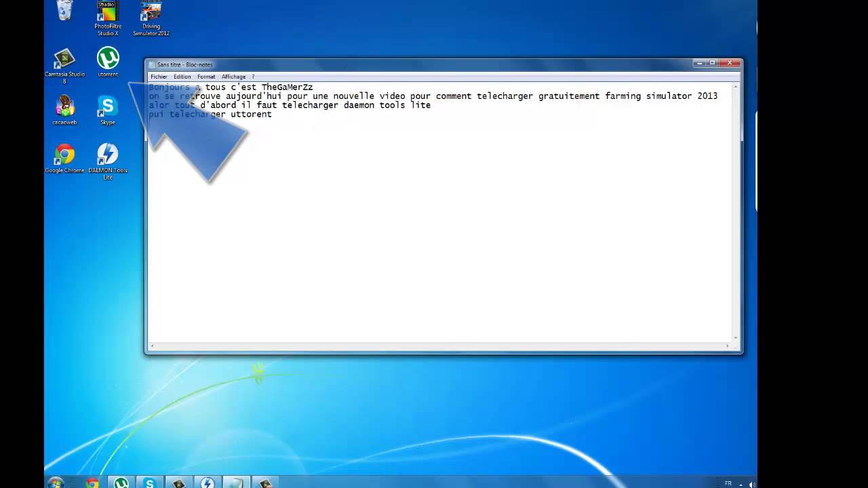This screenshot has width=868, height=488.
Task: Select the DAEMON Tools Lite desktop shortcut
Action: click(x=108, y=161)
